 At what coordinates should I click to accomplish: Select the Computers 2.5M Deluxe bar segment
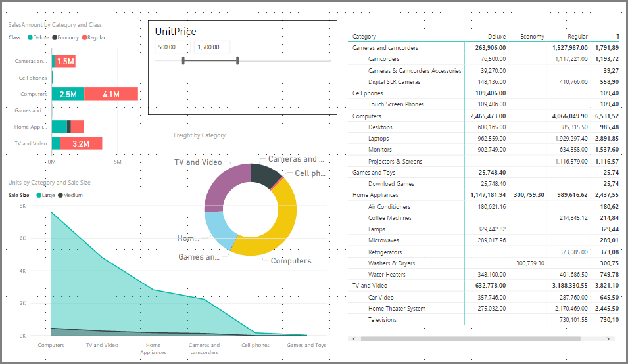[68, 94]
